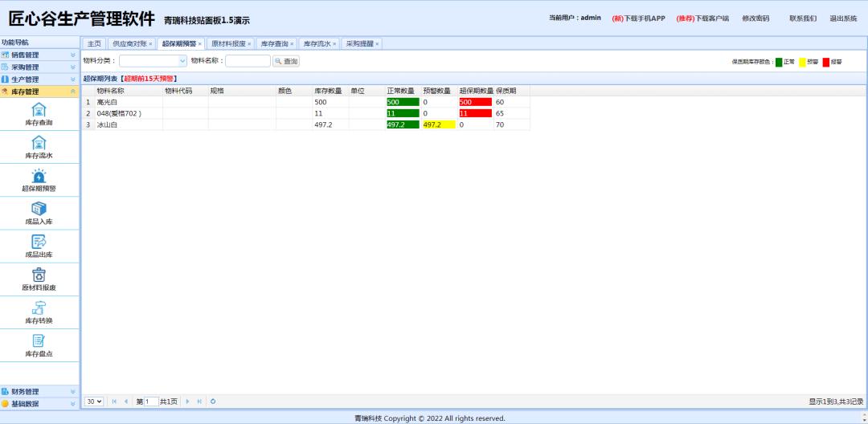Screen dimensions: 868x424
Task: Click the 查询 search button
Action: (286, 61)
